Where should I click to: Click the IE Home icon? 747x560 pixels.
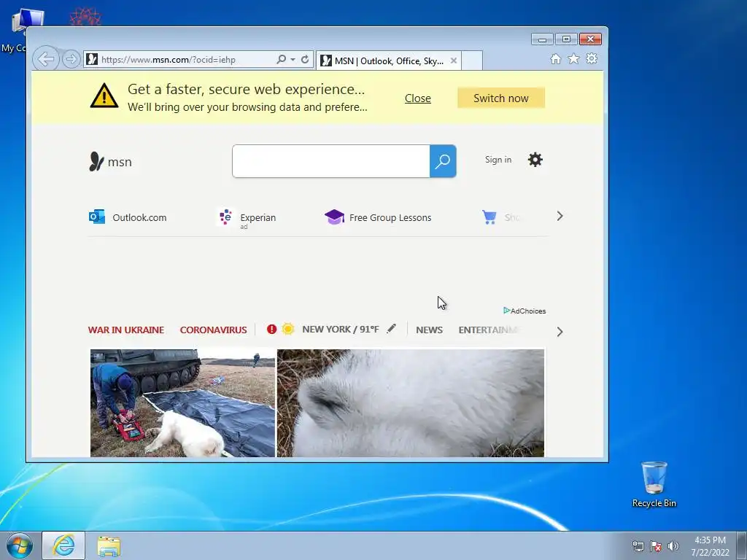[555, 58]
